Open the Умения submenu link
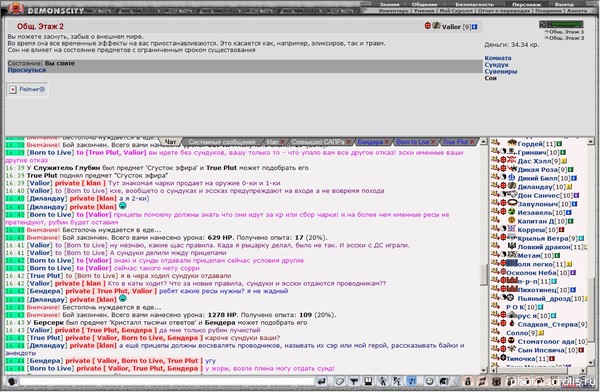 pyautogui.click(x=424, y=11)
